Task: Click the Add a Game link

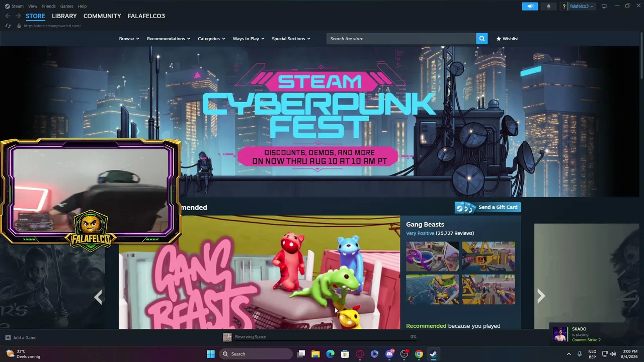Action: 25,338
